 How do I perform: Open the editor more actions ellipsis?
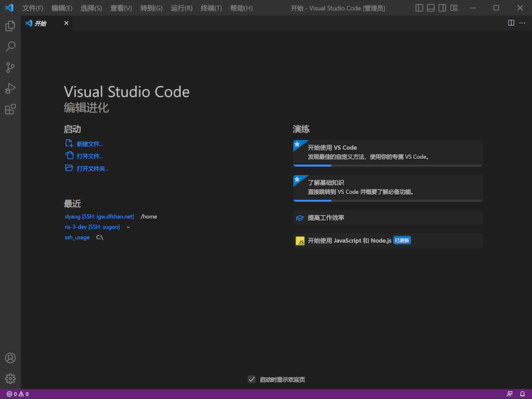click(522, 23)
